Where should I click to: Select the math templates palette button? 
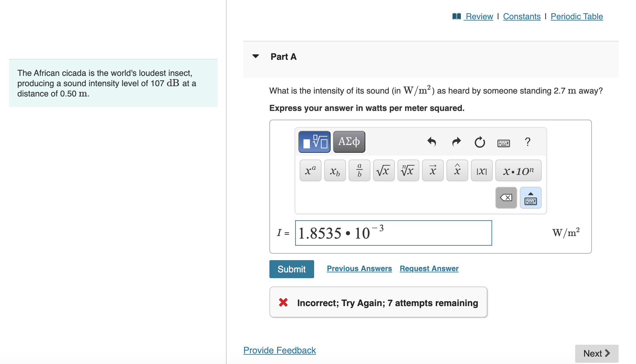point(314,142)
